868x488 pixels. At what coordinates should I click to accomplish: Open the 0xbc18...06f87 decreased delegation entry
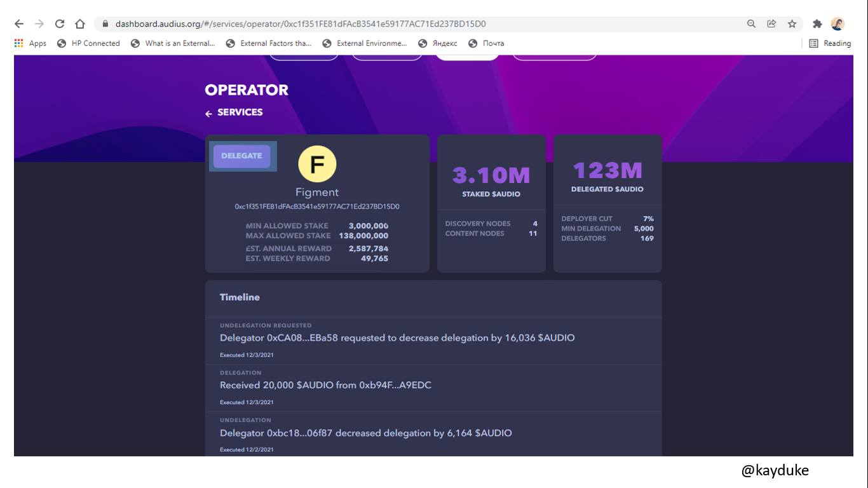[433, 435]
